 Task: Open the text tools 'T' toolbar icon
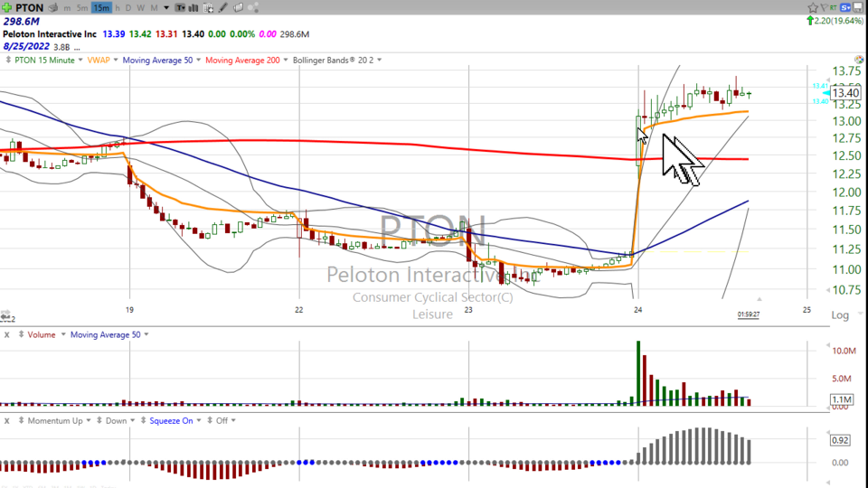click(x=181, y=8)
